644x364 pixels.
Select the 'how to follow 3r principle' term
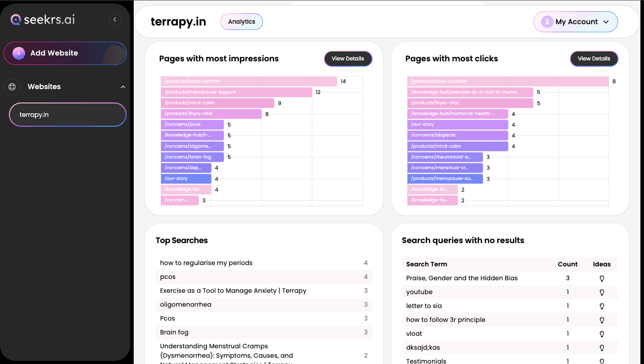tap(446, 320)
